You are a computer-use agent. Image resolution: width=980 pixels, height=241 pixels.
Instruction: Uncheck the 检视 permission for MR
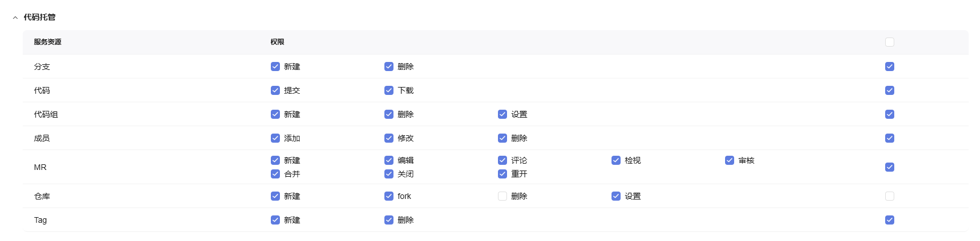[x=616, y=160]
